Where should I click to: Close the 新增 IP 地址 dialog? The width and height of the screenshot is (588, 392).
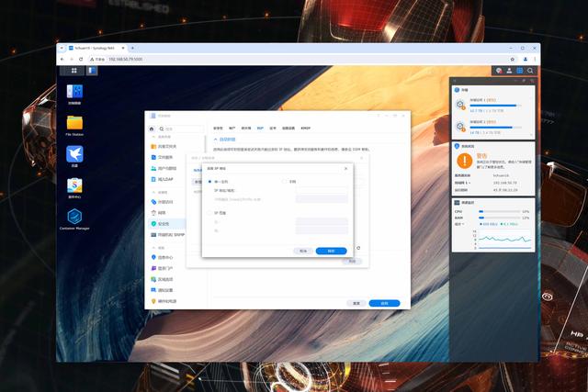pyautogui.click(x=345, y=169)
